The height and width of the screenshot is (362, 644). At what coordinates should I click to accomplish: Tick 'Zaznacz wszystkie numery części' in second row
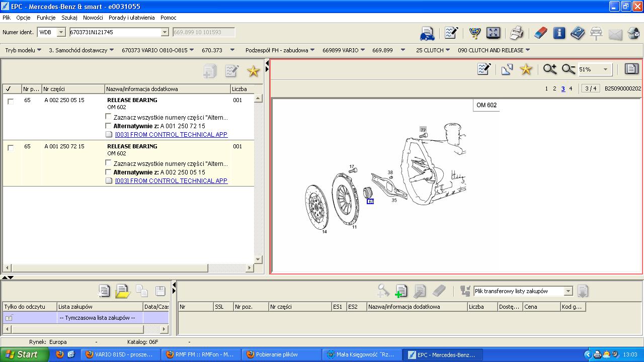click(x=108, y=163)
